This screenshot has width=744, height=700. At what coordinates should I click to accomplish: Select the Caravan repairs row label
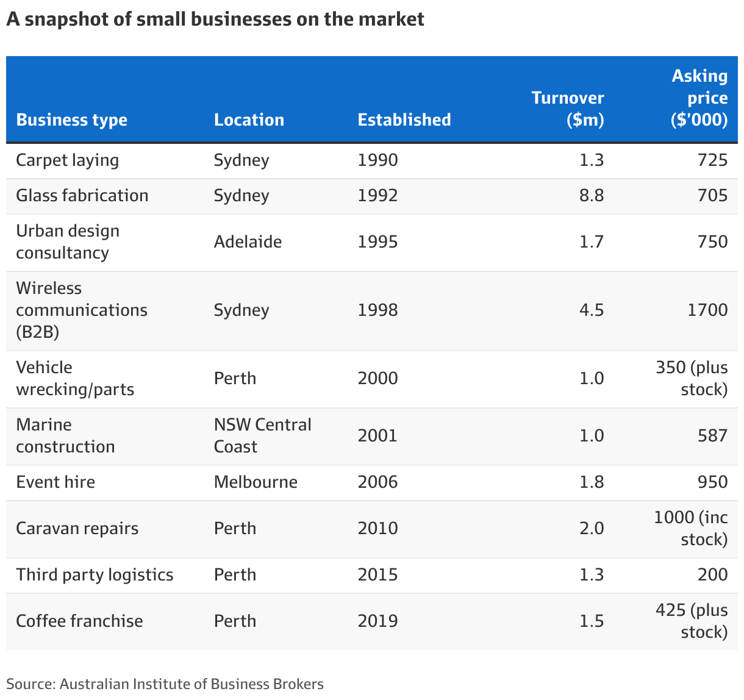pos(77,529)
